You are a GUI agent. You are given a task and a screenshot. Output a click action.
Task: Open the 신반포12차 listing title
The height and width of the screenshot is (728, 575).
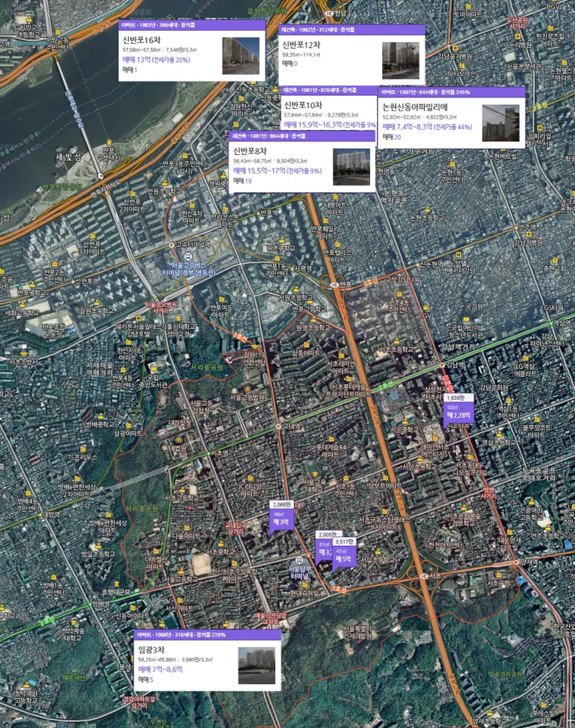click(301, 45)
